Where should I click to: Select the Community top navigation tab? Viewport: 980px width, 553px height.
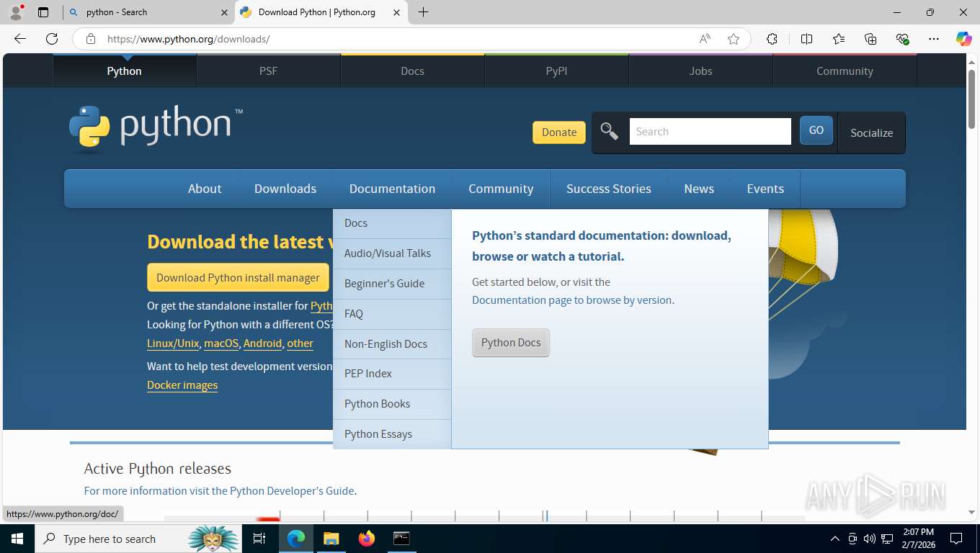pyautogui.click(x=845, y=71)
